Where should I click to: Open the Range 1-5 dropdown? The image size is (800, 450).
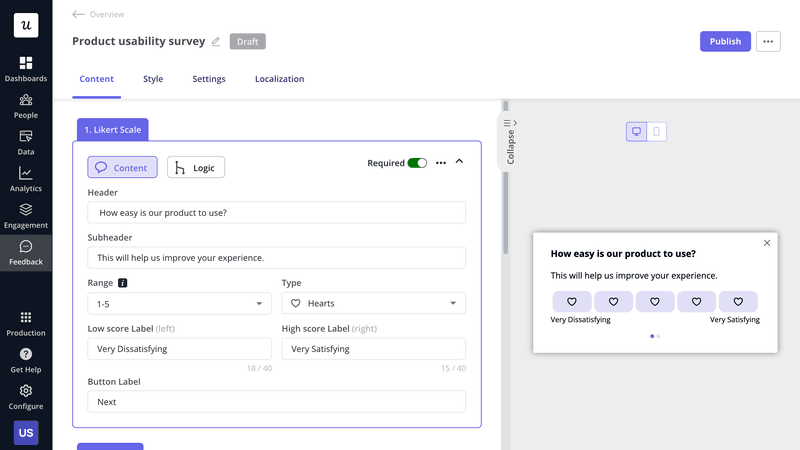point(180,304)
